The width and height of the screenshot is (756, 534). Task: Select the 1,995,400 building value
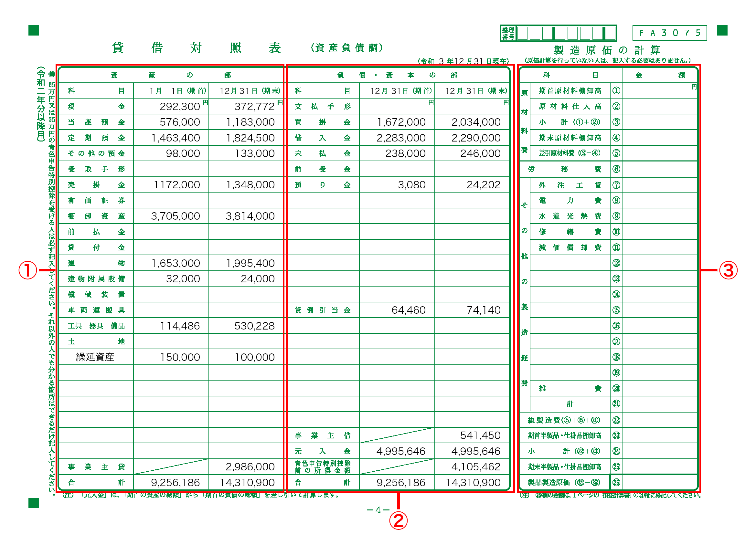(x=250, y=263)
